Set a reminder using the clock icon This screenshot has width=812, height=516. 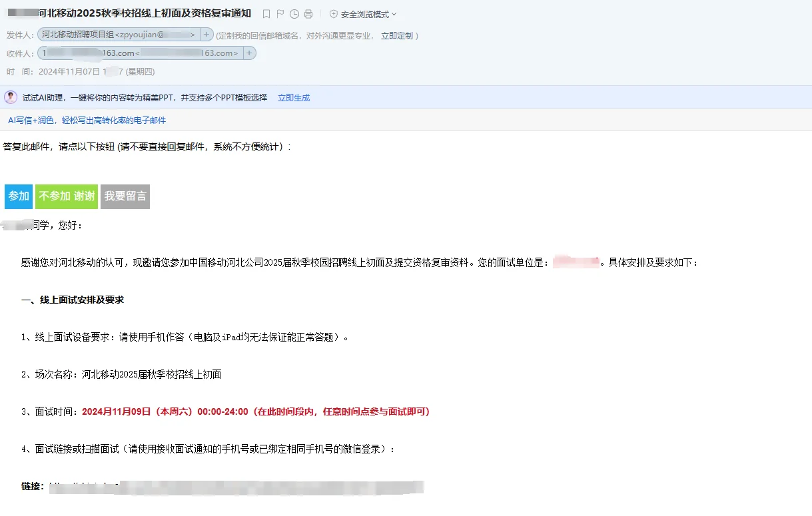(x=294, y=14)
